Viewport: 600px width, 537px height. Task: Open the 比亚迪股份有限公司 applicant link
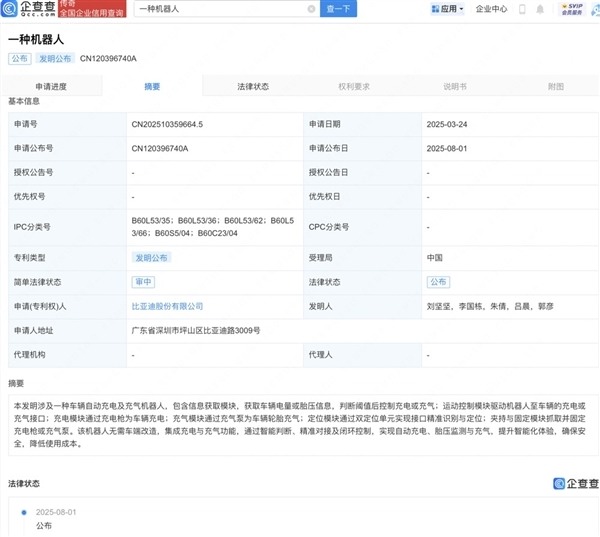pos(167,306)
